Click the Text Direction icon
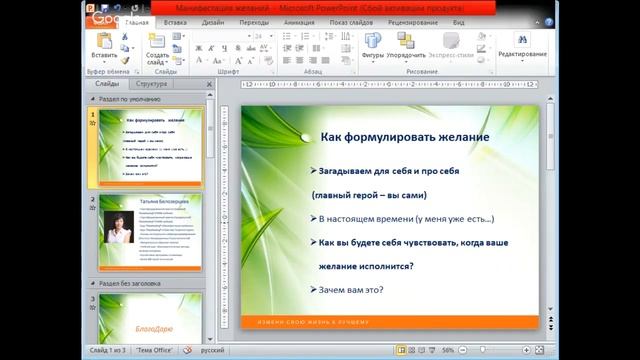The width and height of the screenshot is (640, 360). pos(346,36)
